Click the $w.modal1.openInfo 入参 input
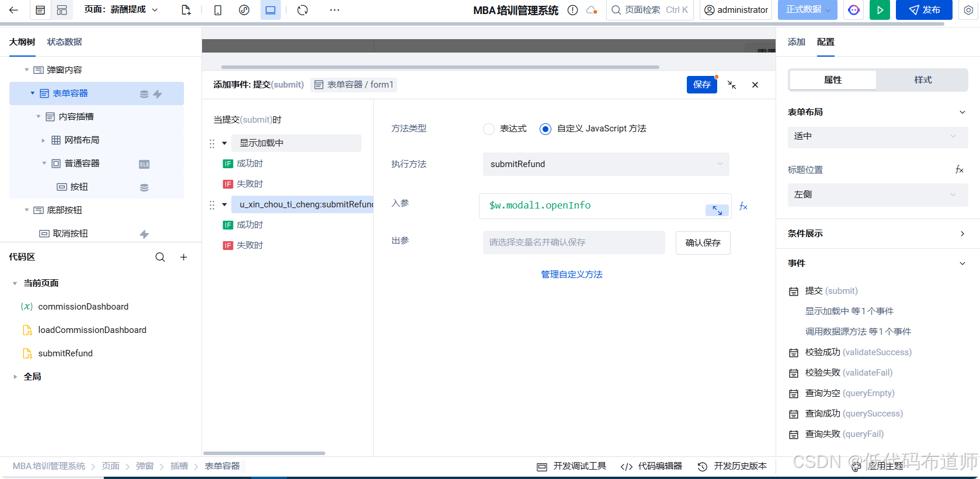Image resolution: width=980 pixels, height=479 pixels. tap(605, 206)
